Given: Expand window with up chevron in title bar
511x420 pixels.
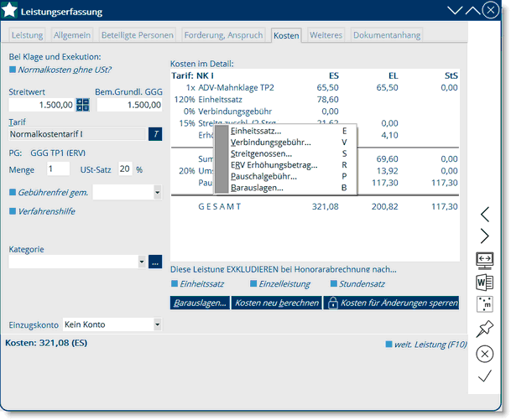Looking at the screenshot, I should (x=473, y=10).
